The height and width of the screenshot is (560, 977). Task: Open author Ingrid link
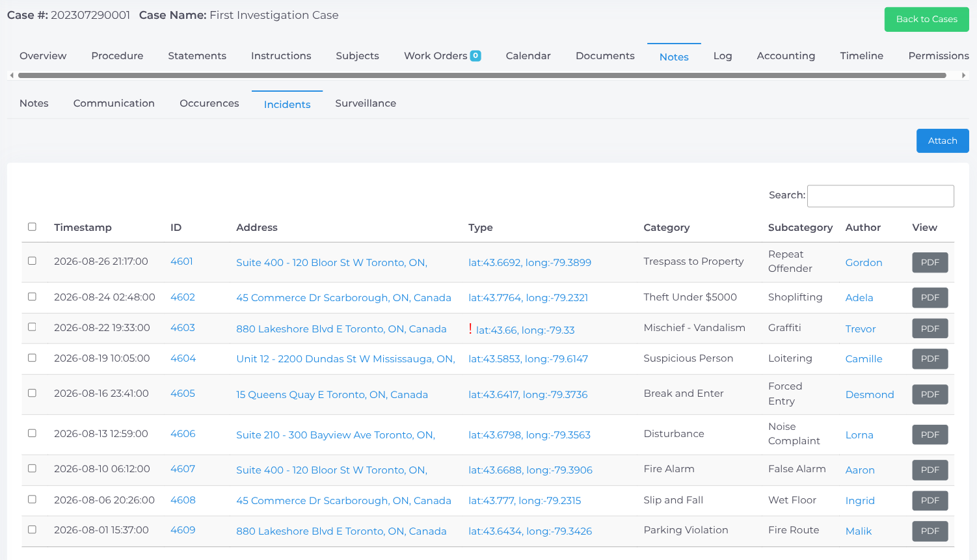click(860, 501)
